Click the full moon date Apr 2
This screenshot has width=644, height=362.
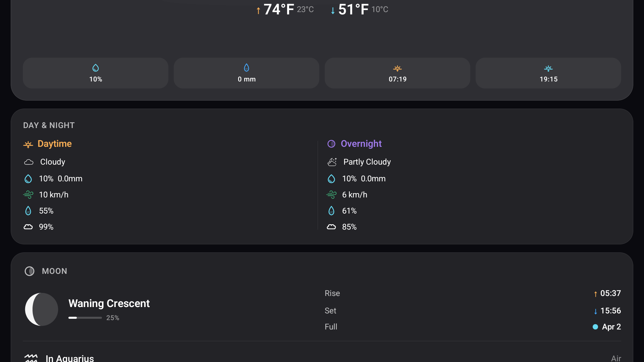pos(611,327)
